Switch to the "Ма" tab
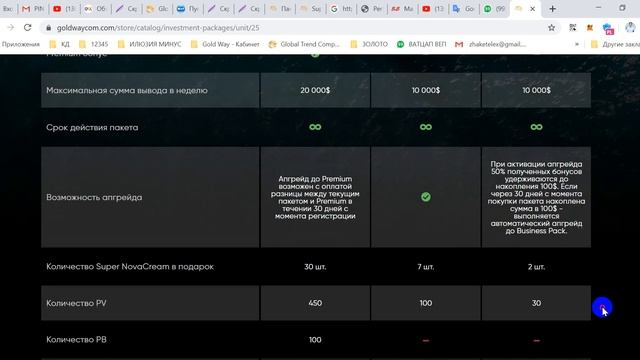 402,9
